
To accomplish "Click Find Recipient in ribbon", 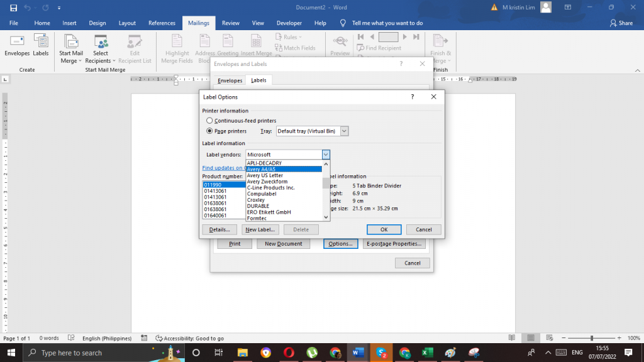I will 379,48.
